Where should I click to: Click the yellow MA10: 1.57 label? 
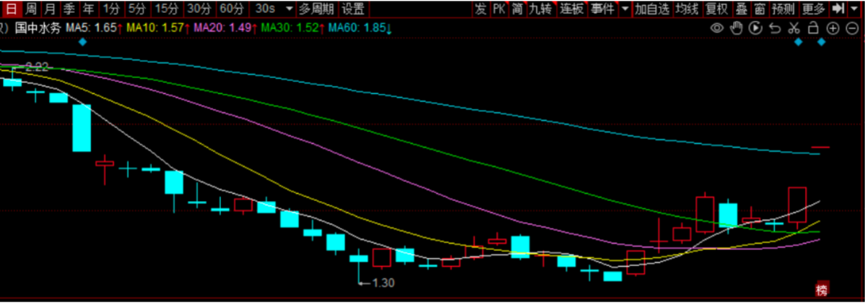click(158, 27)
